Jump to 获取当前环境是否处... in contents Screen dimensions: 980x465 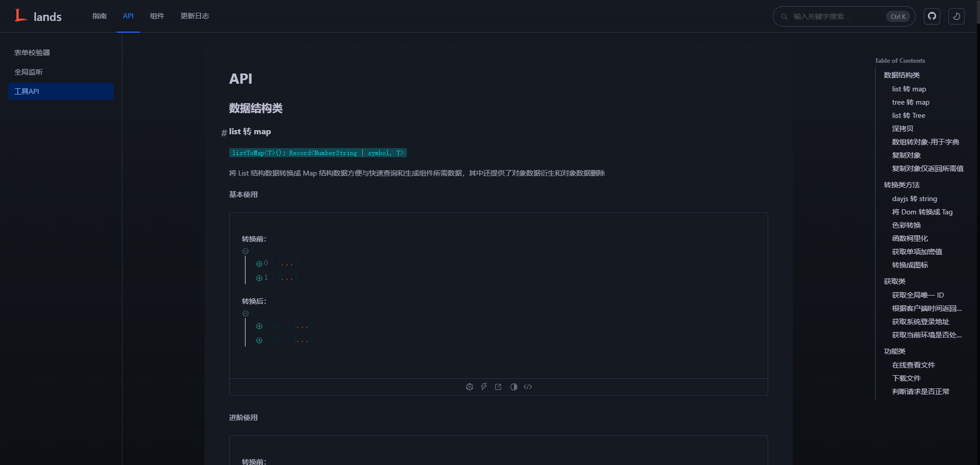point(927,335)
